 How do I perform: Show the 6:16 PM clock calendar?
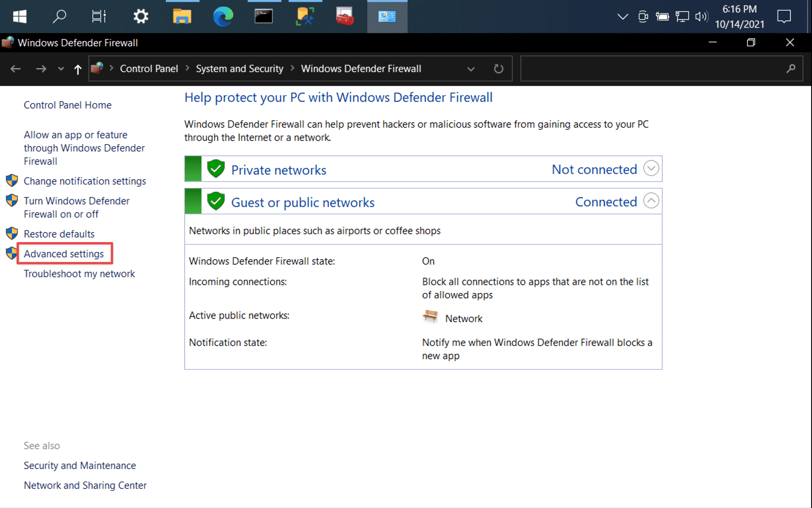click(x=739, y=16)
